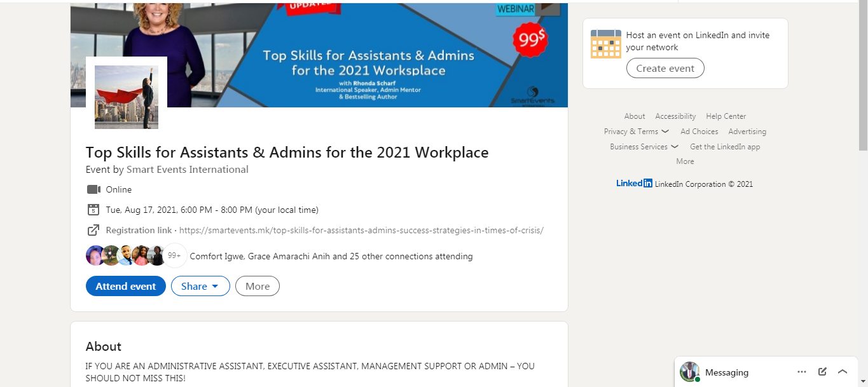Click the calendar date icon
The width and height of the screenshot is (868, 387).
pos(93,210)
